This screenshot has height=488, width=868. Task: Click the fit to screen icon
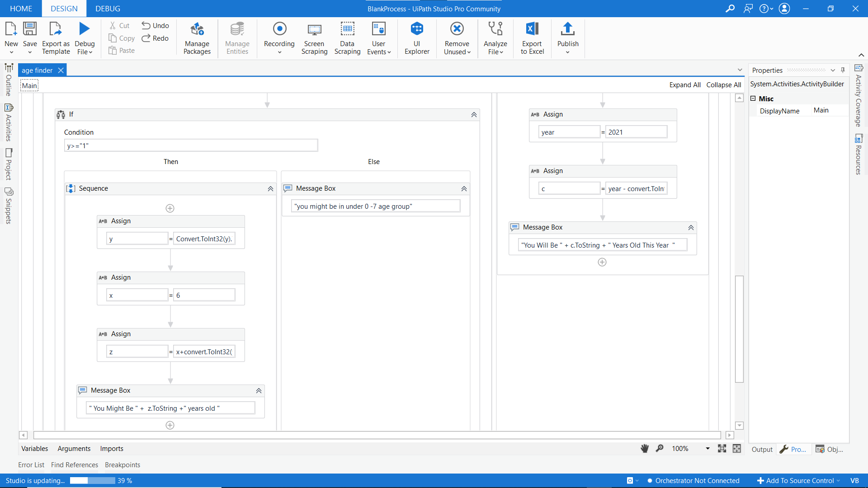pos(722,448)
